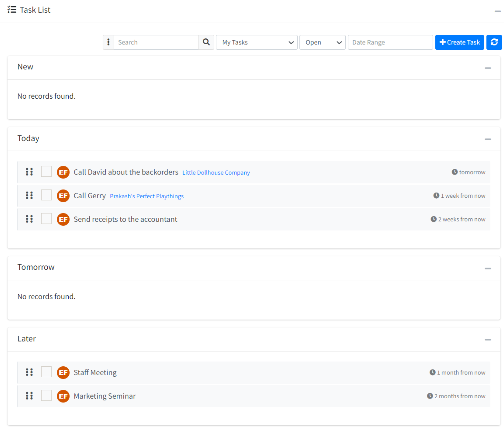Screen dimensions: 504x427
Task: Open the Open status dropdown
Action: [x=322, y=42]
